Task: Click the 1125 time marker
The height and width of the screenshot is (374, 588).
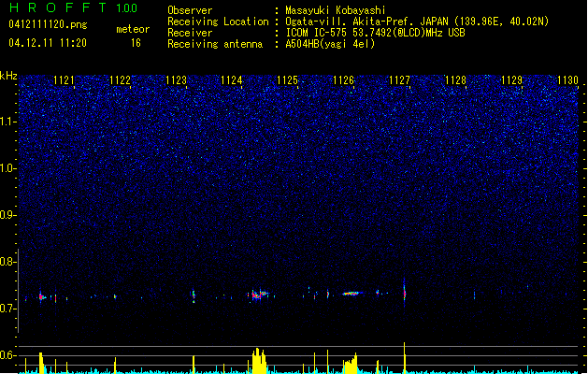Action: [x=287, y=79]
